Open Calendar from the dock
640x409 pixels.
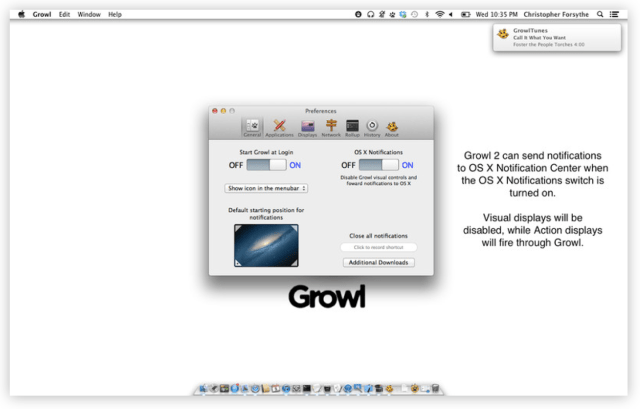(276, 388)
